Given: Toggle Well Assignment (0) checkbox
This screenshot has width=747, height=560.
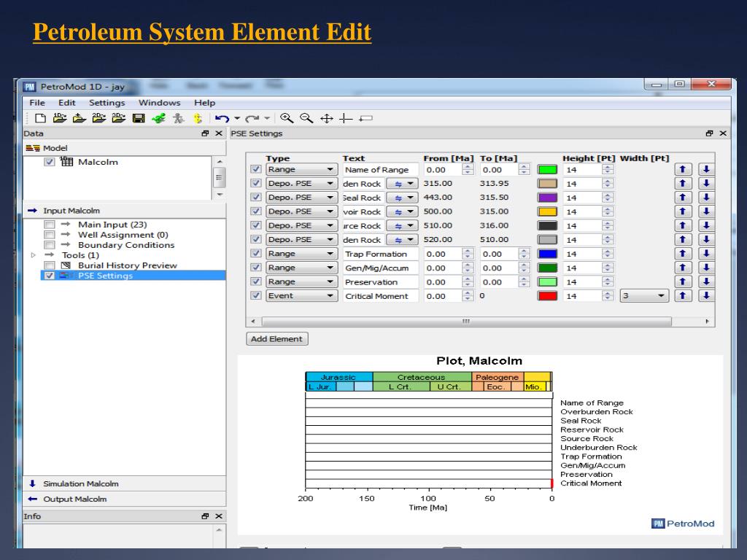Looking at the screenshot, I should [x=49, y=235].
